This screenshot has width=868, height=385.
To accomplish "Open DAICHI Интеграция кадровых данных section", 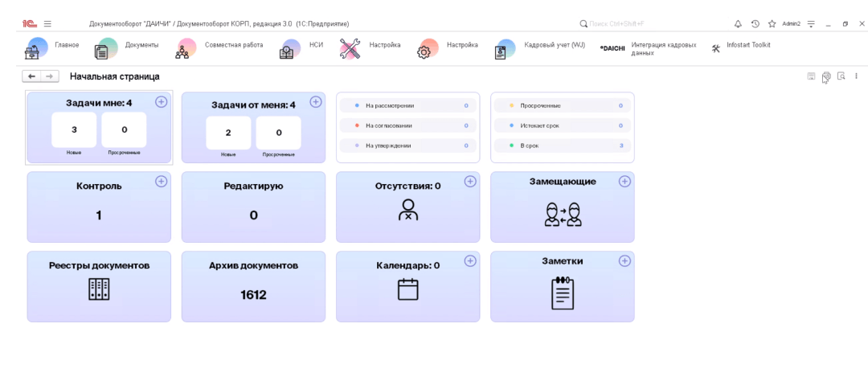I will coord(649,49).
